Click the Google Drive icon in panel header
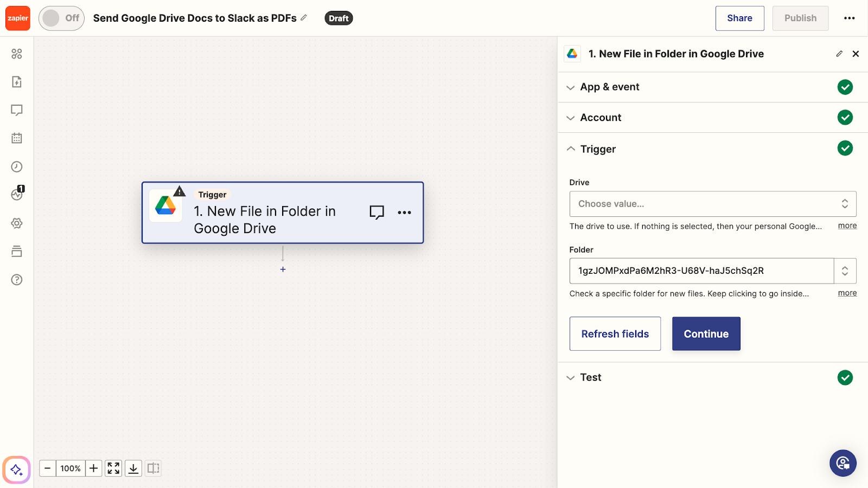 [572, 54]
